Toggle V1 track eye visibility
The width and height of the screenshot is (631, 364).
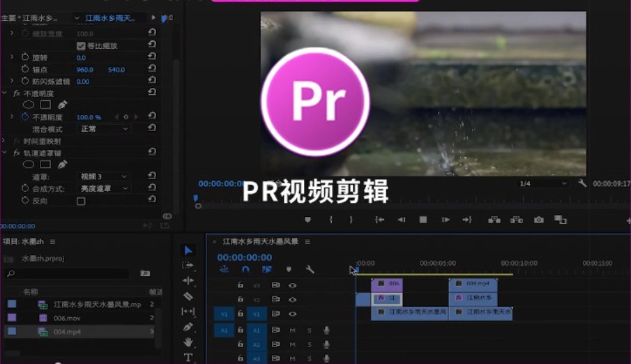[292, 314]
